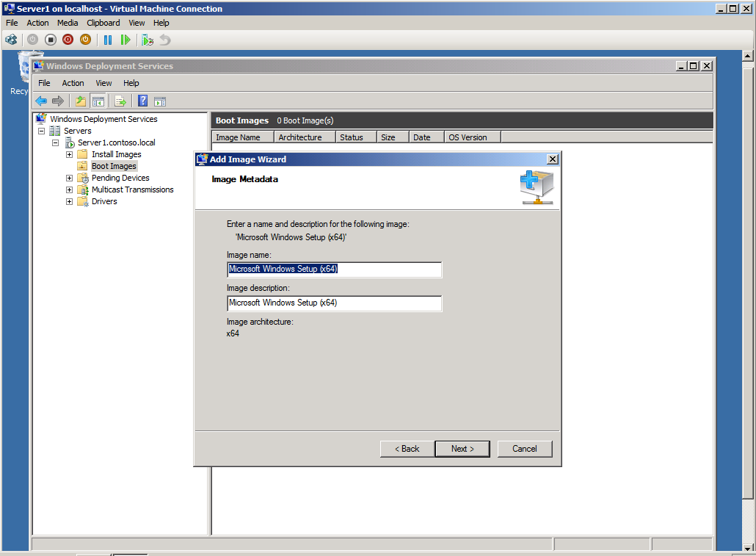The image size is (756, 556).
Task: Select the Servers tree item
Action: (x=77, y=131)
